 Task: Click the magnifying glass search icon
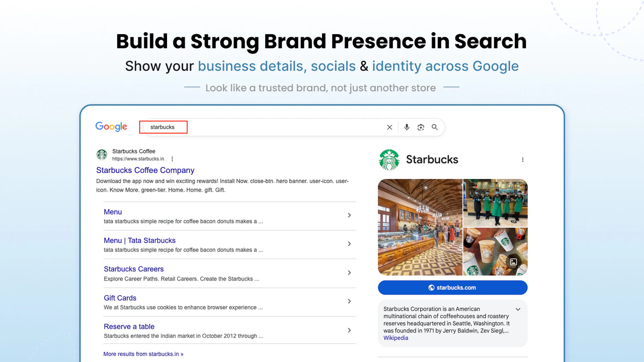(x=435, y=127)
